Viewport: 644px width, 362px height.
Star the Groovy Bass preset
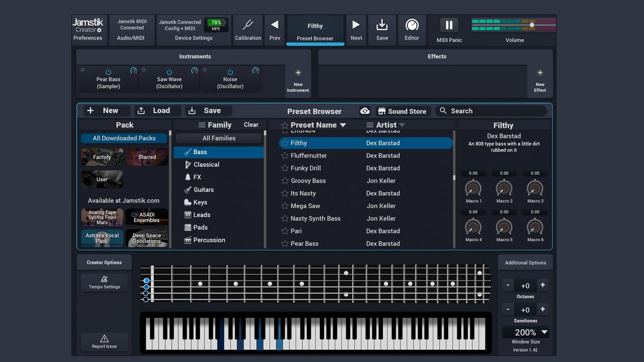pos(285,181)
